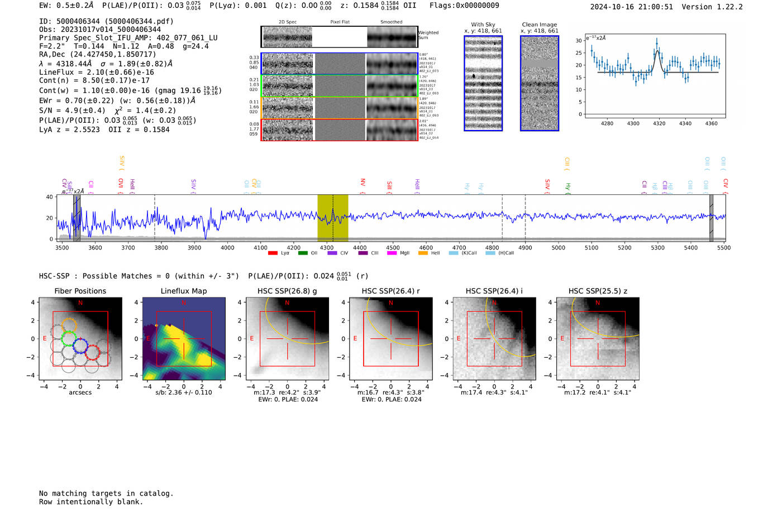Click the s/b: 2.36 +/- 0.110 caption

[x=184, y=392]
